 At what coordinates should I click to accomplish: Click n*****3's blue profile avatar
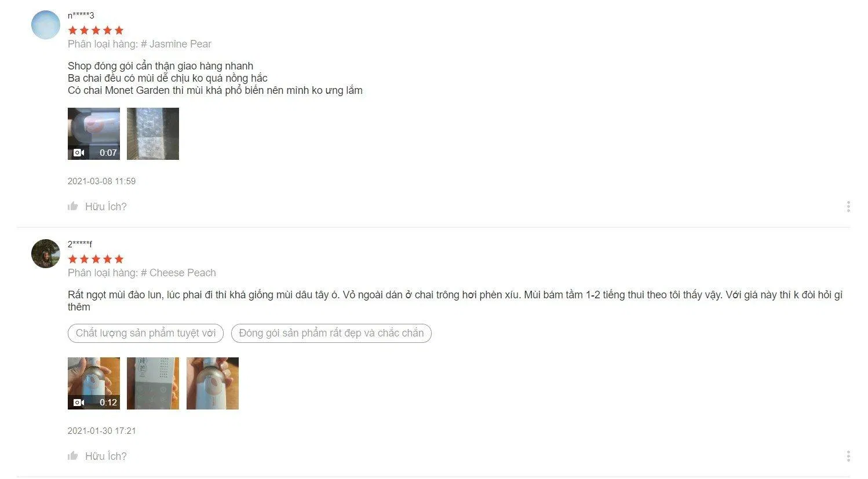(45, 25)
